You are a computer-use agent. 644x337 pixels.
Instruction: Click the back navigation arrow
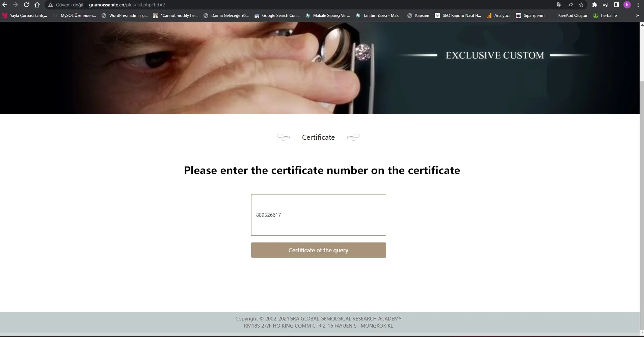5,5
